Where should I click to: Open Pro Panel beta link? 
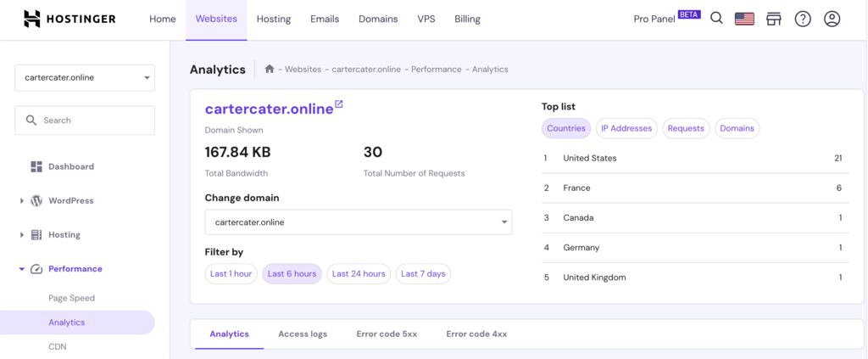(666, 19)
